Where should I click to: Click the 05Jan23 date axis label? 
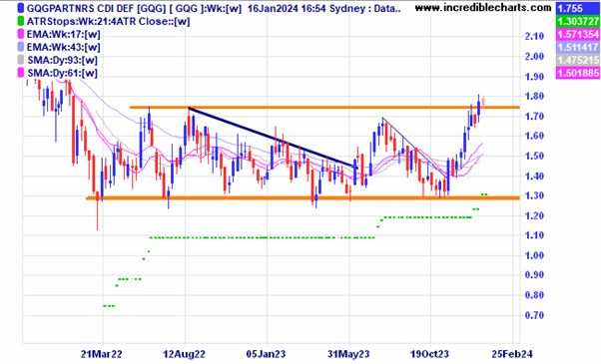tap(266, 354)
